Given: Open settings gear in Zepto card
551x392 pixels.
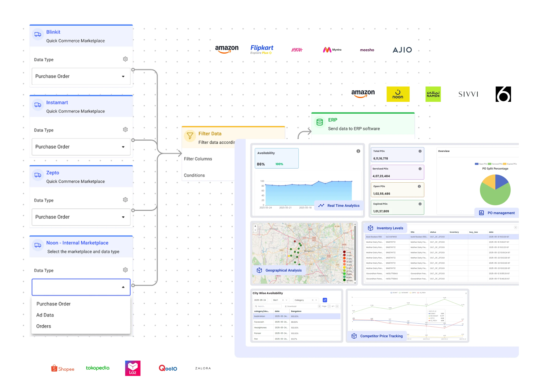Looking at the screenshot, I should 125,200.
